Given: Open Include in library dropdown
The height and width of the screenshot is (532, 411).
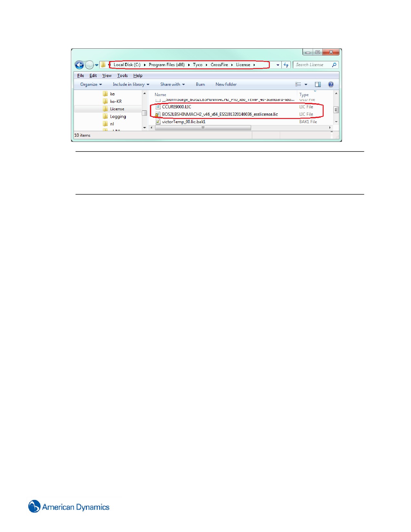Looking at the screenshot, I should pyautogui.click(x=131, y=84).
